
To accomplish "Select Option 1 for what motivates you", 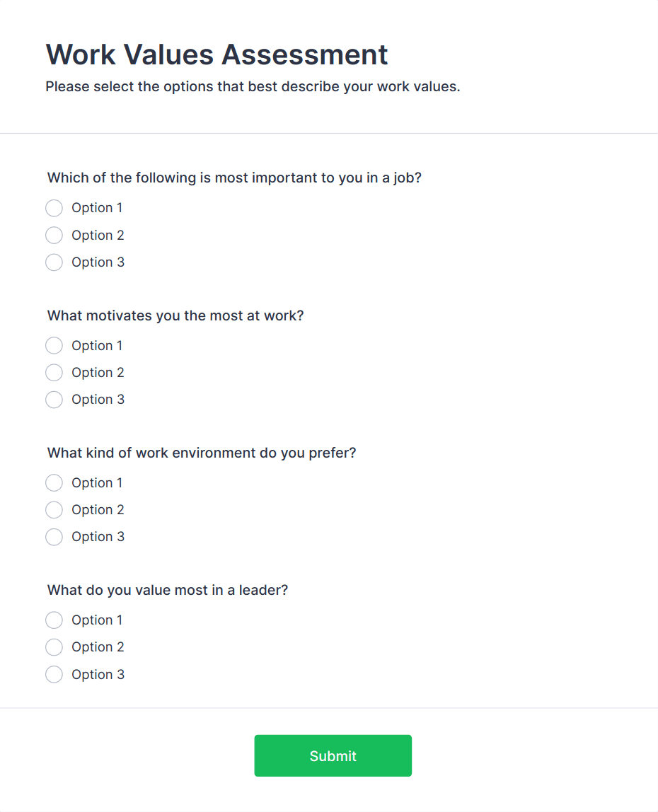I will tap(54, 345).
